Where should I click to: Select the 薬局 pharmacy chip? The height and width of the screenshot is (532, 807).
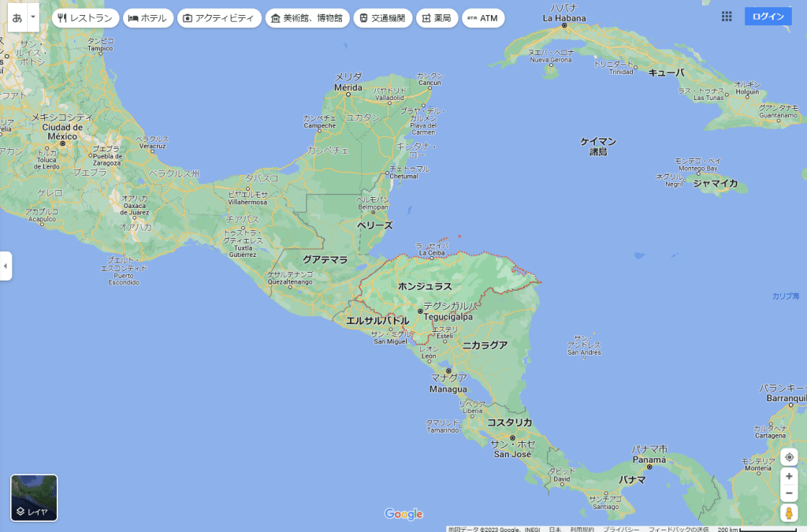[437, 18]
